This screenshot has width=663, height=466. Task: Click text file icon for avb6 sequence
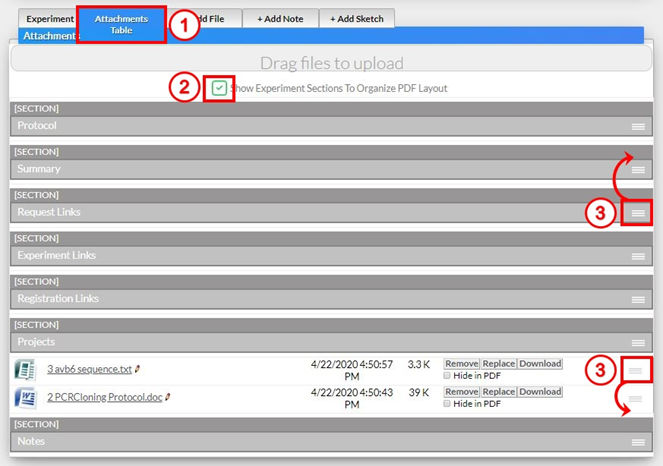click(26, 370)
